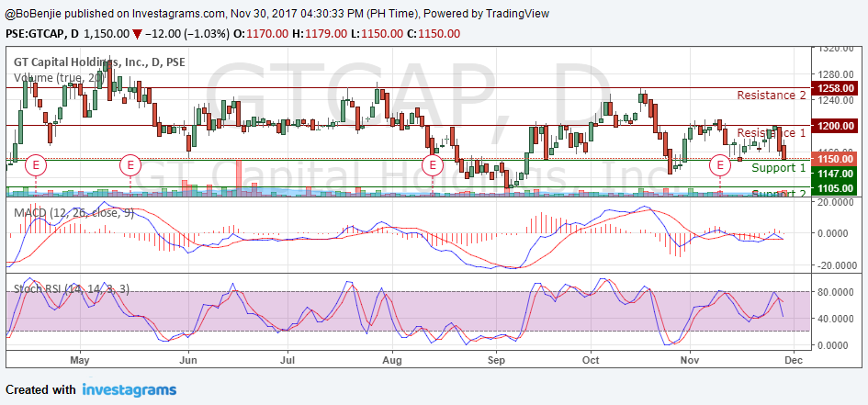Image resolution: width=868 pixels, height=405 pixels.
Task: Click the Sep label on time axis
Action: coord(496,359)
